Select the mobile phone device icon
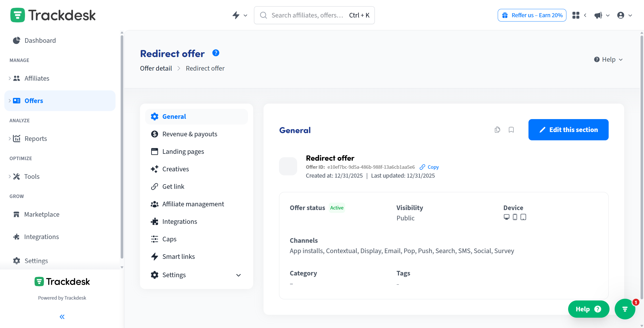 (x=515, y=217)
